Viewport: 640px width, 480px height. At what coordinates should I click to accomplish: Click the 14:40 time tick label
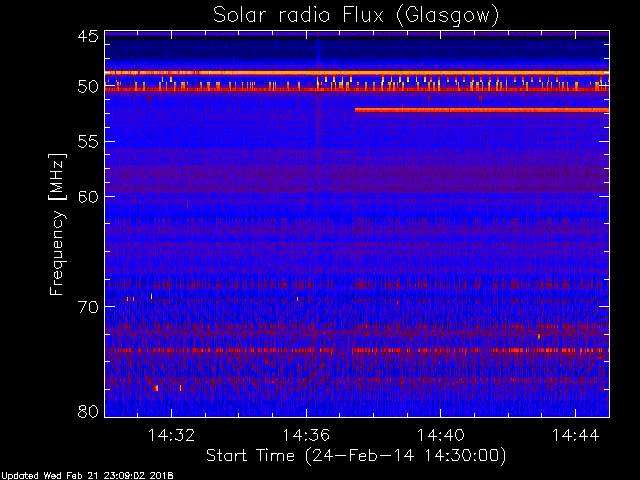[440, 435]
